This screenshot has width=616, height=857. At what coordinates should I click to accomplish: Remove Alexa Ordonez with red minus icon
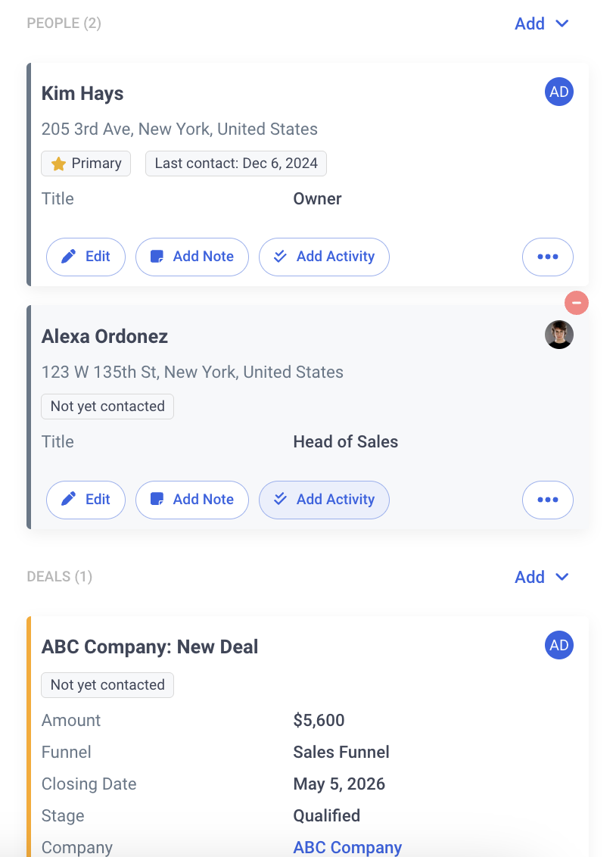pyautogui.click(x=577, y=304)
